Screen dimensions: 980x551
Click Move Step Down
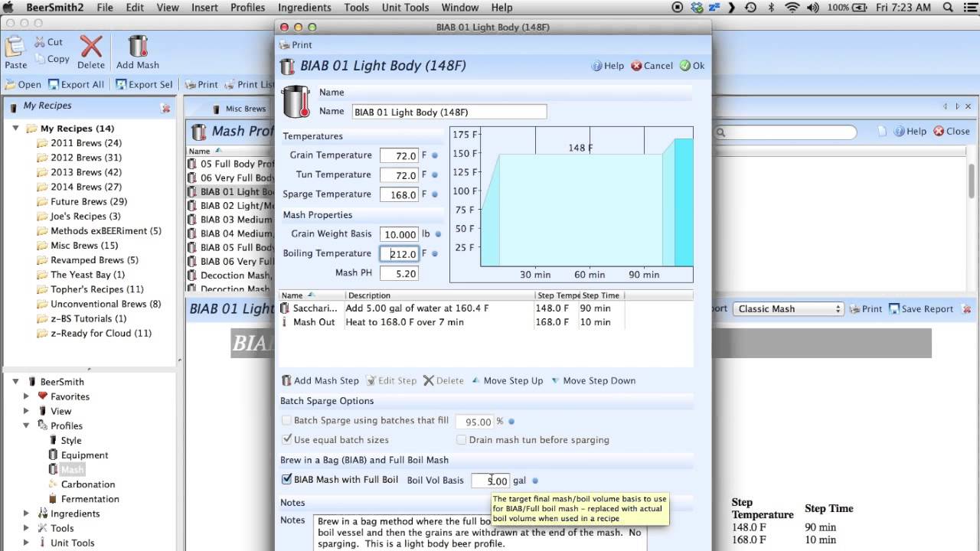click(593, 380)
